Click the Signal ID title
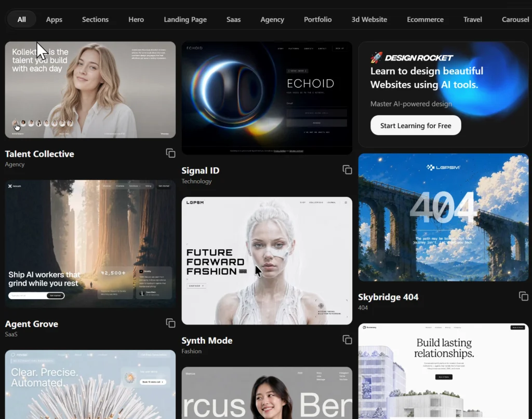The height and width of the screenshot is (419, 532). tap(200, 170)
